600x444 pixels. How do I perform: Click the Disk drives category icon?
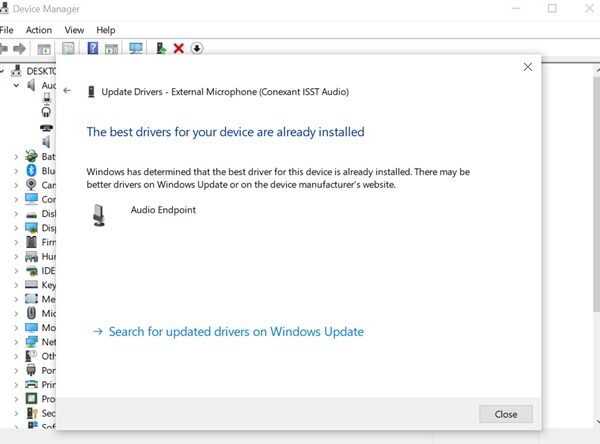(31, 214)
